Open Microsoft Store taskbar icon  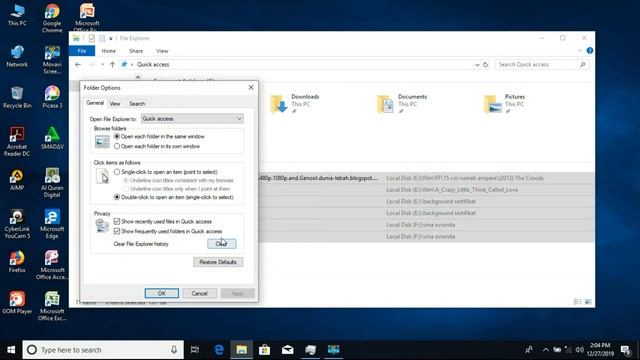click(x=264, y=350)
